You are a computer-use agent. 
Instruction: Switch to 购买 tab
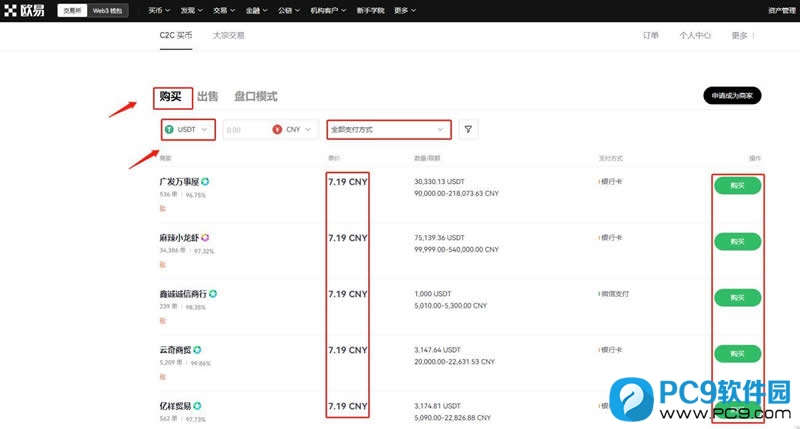click(170, 96)
